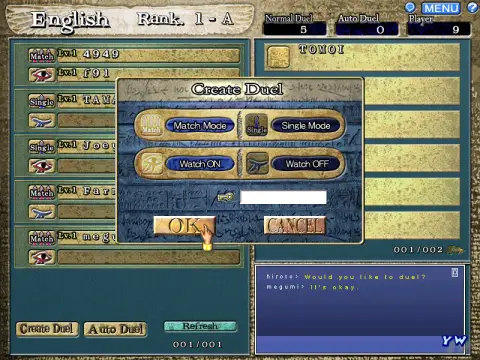Image resolution: width=480 pixels, height=360 pixels.
Task: Click Match icon on the megu row
Action: (42, 238)
